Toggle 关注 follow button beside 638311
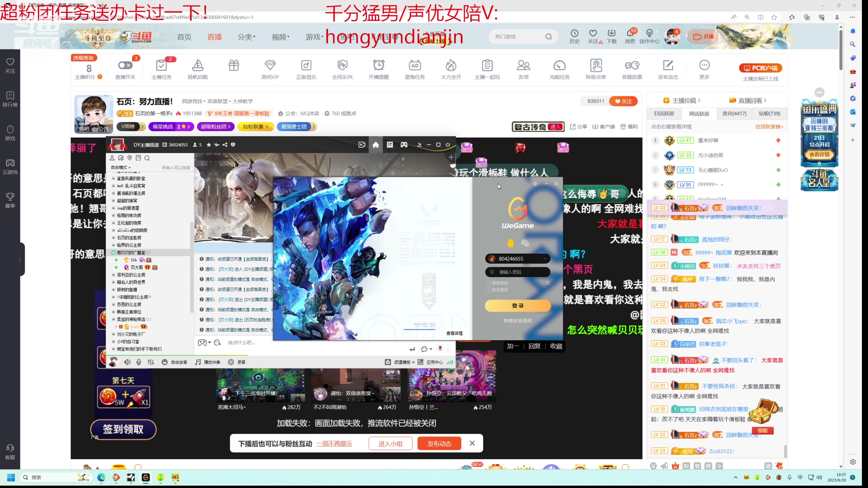868x488 pixels. (x=623, y=101)
